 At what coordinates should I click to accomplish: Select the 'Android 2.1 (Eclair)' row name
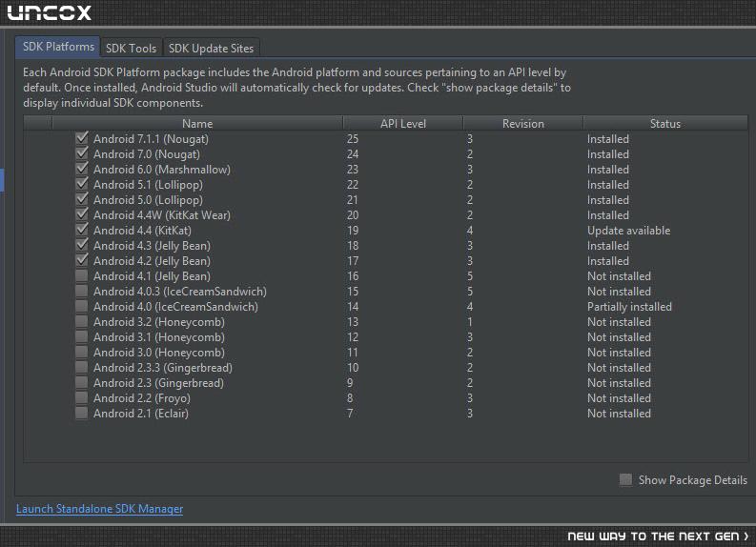point(141,413)
